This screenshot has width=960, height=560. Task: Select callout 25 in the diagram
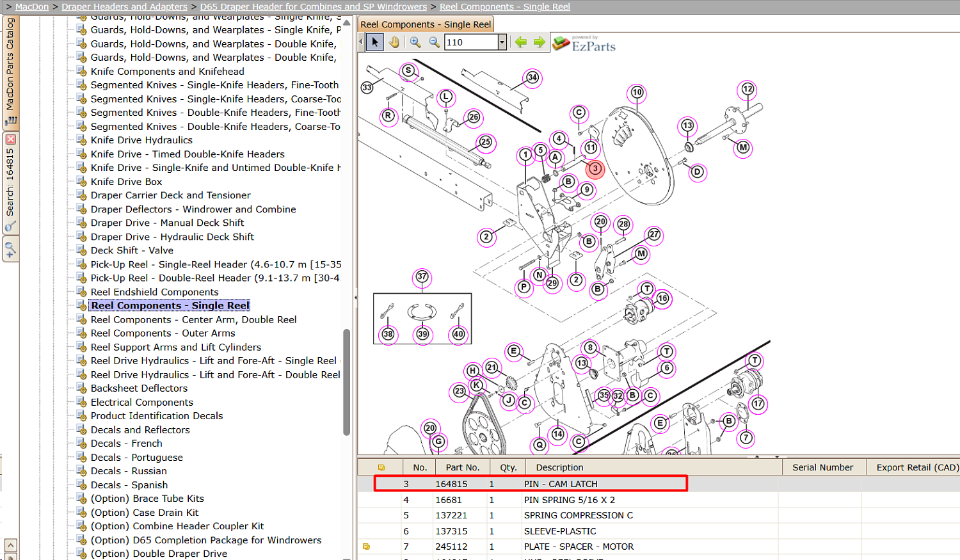[x=486, y=142]
